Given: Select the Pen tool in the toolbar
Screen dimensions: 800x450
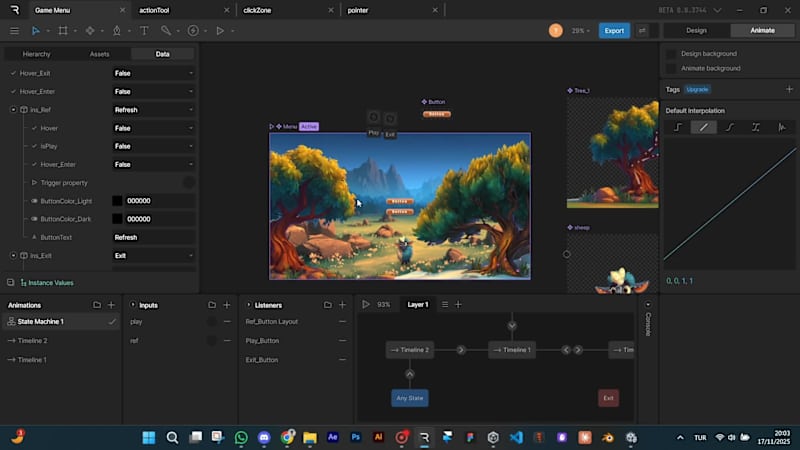Looking at the screenshot, I should coord(117,31).
